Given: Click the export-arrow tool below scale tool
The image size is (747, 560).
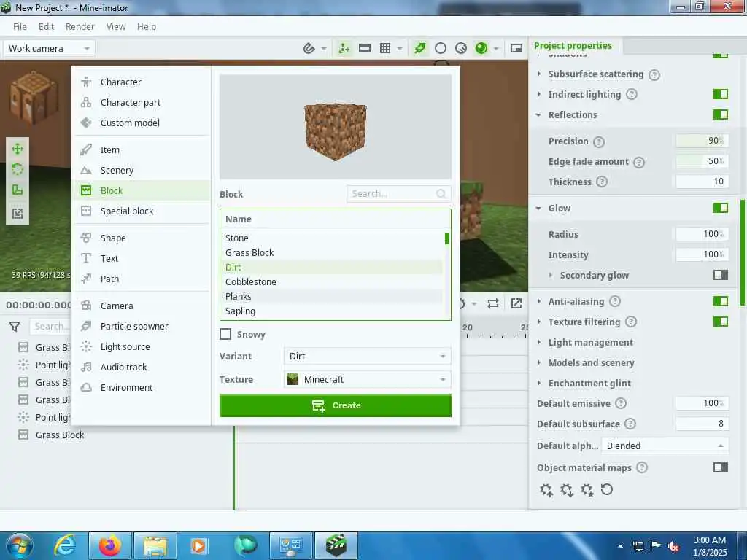Looking at the screenshot, I should point(18,214).
